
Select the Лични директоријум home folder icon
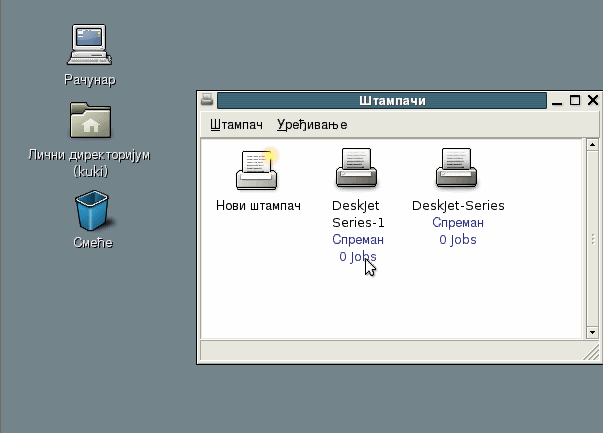click(x=90, y=120)
